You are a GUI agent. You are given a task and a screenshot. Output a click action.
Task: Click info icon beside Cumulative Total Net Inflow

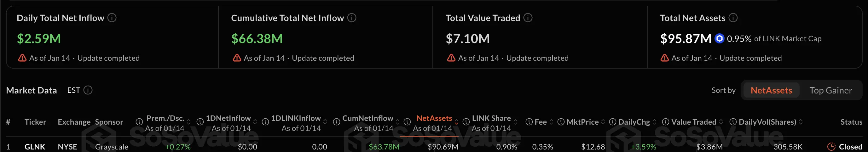point(352,18)
